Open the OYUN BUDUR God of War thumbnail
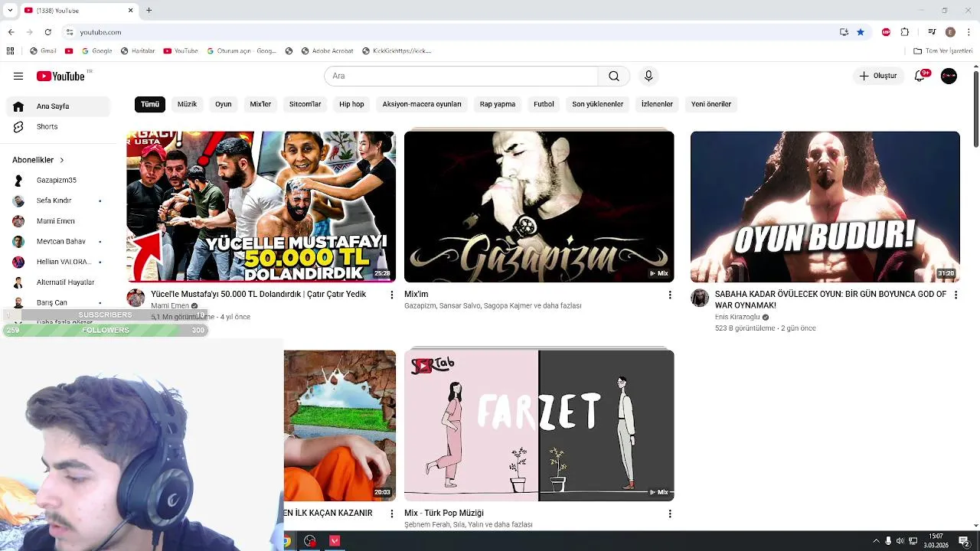Image resolution: width=980 pixels, height=551 pixels. 825,207
